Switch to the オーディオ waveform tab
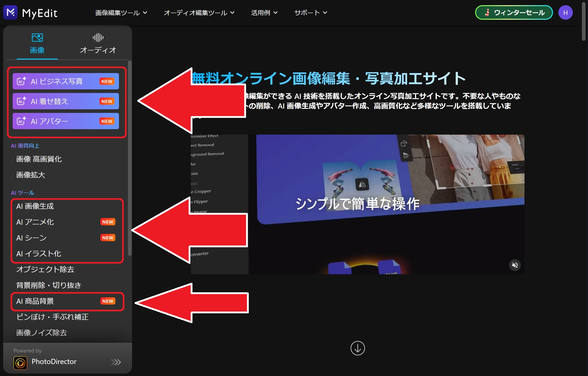Image resolution: width=588 pixels, height=376 pixels. coord(98,38)
